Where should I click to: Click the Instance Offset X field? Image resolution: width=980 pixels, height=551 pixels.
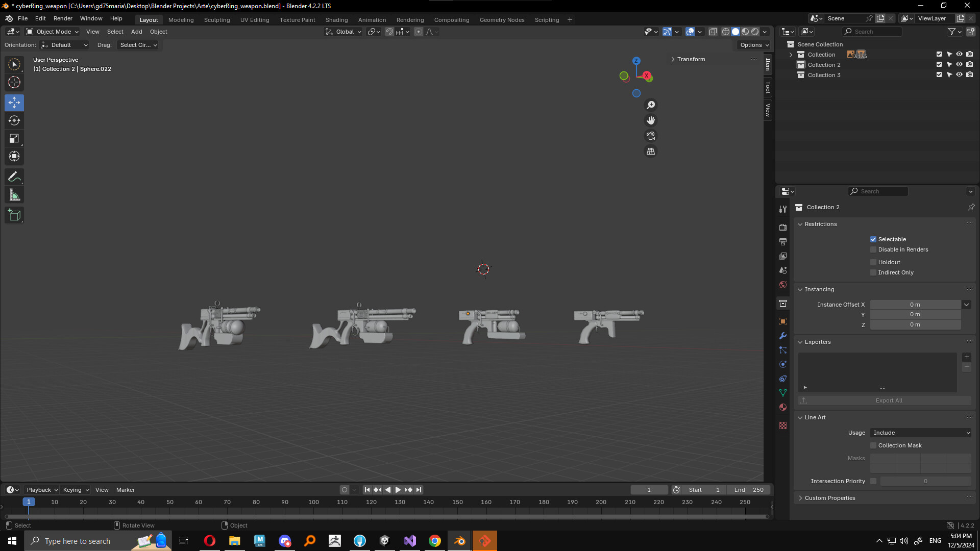[915, 305]
